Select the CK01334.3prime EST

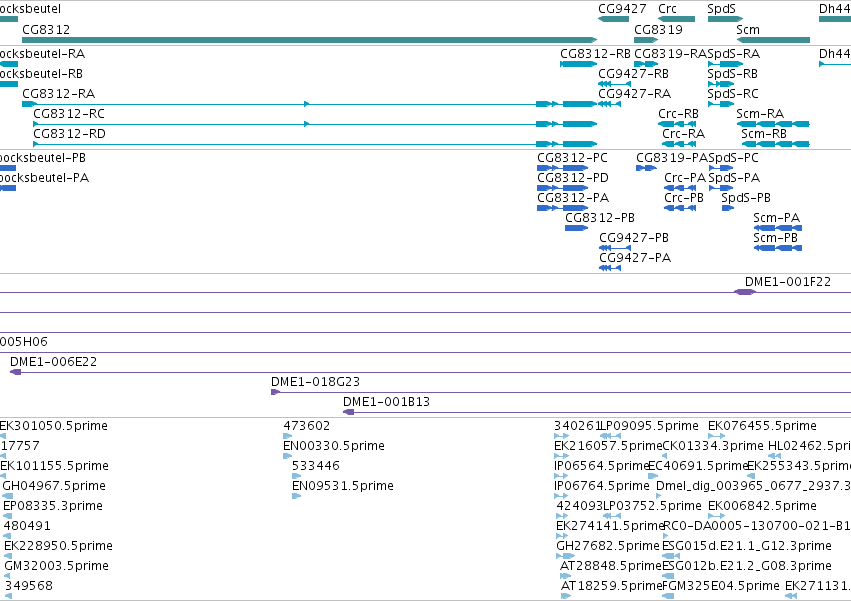click(x=713, y=446)
